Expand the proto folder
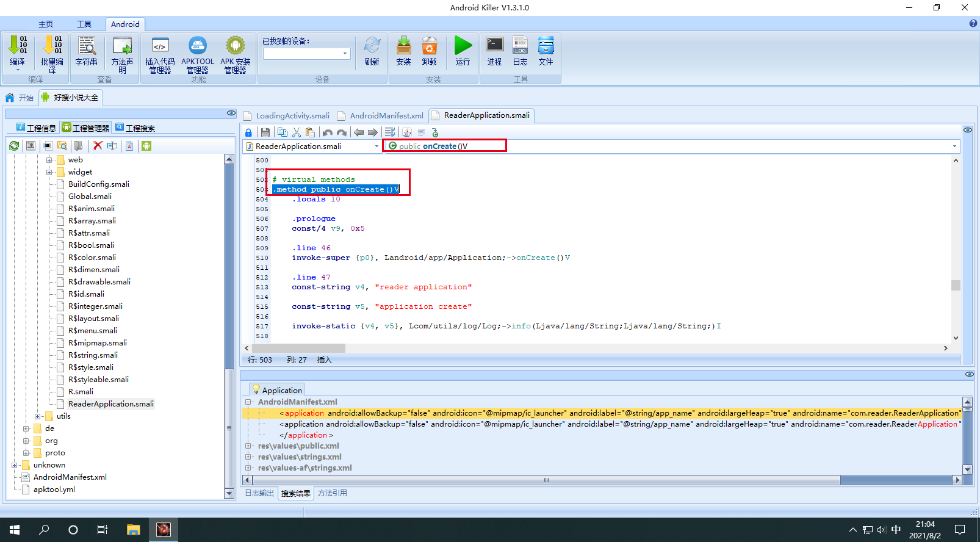Viewport: 980px width, 542px height. click(26, 453)
